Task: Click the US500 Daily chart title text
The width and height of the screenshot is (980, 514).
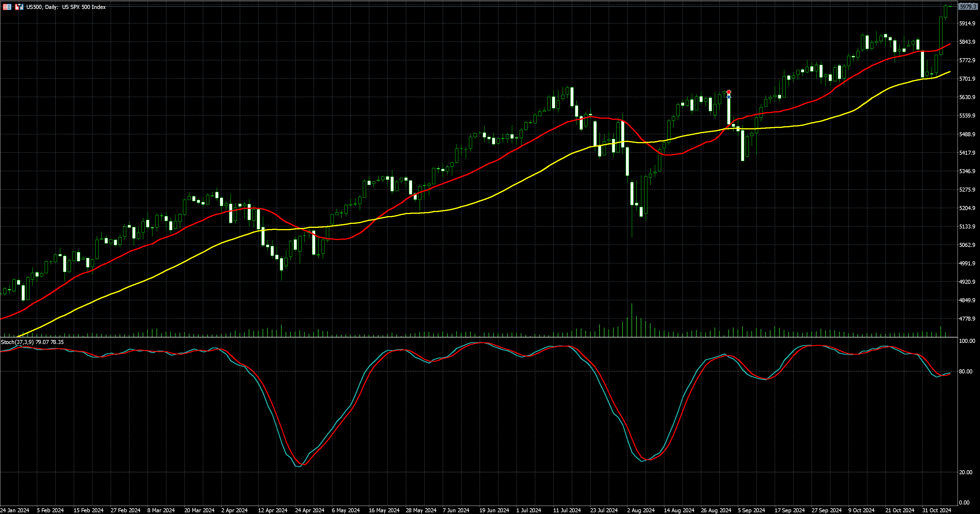Action: point(66,7)
